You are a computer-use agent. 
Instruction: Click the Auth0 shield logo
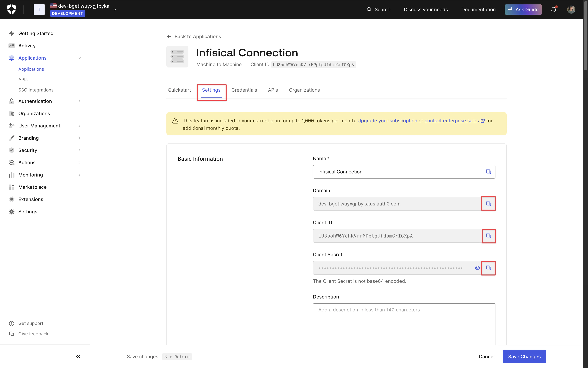[11, 10]
